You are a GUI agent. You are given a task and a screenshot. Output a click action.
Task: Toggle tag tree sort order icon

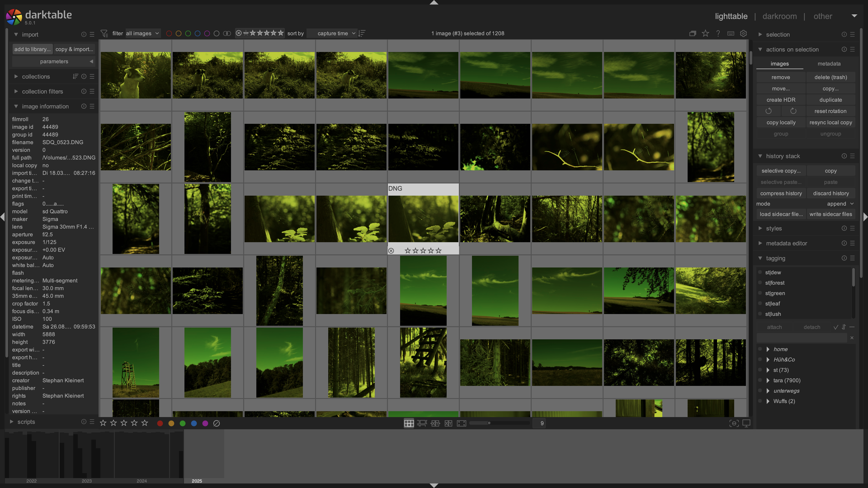[844, 327]
